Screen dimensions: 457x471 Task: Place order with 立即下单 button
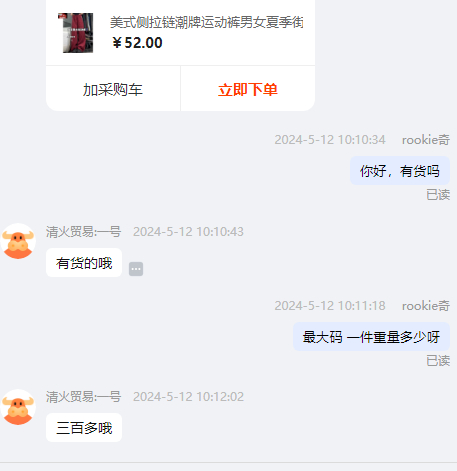click(248, 89)
